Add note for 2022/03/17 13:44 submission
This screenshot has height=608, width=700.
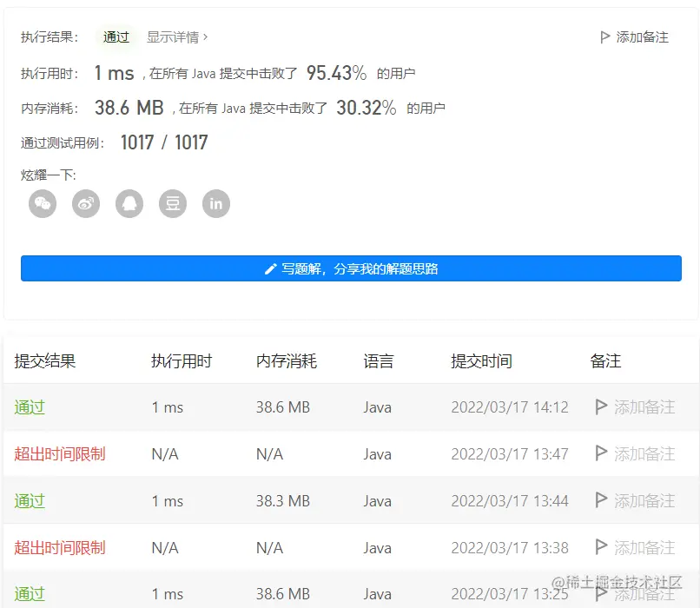635,501
